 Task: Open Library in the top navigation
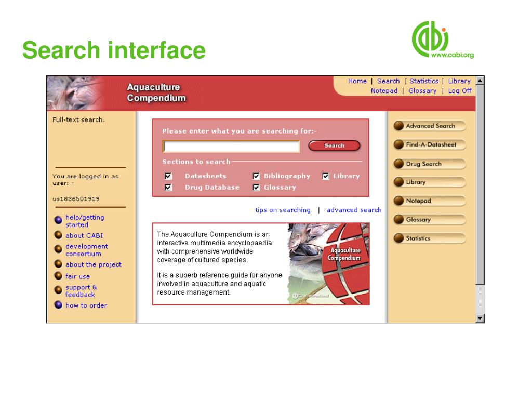[459, 81]
